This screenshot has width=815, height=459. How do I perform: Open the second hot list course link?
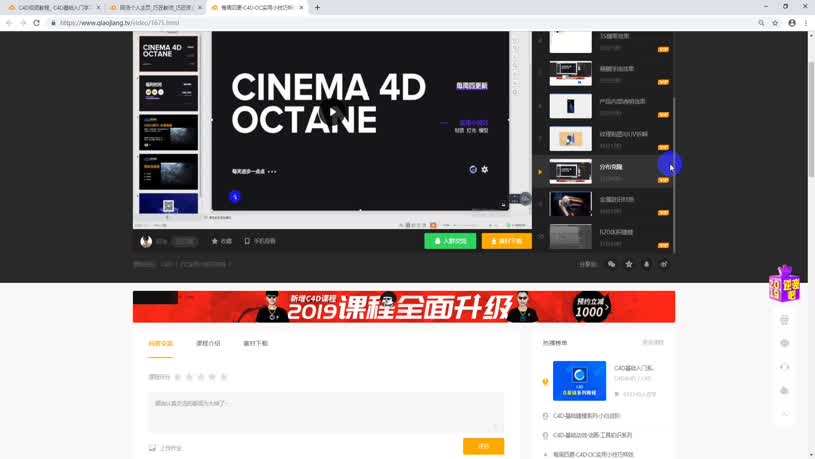point(587,416)
